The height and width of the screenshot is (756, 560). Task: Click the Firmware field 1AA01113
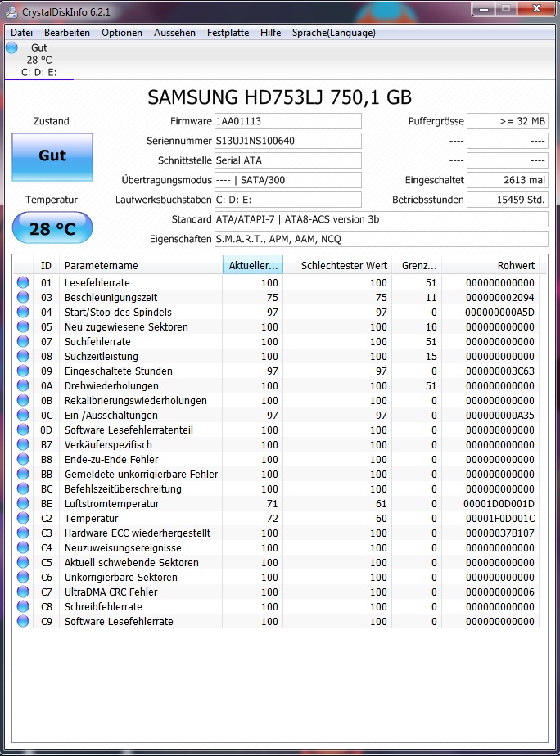pyautogui.click(x=288, y=121)
